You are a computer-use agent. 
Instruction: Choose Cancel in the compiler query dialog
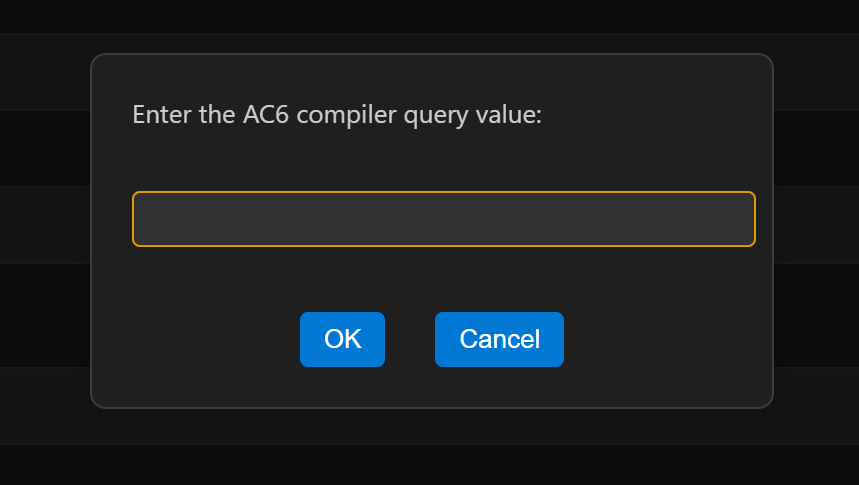(x=499, y=339)
